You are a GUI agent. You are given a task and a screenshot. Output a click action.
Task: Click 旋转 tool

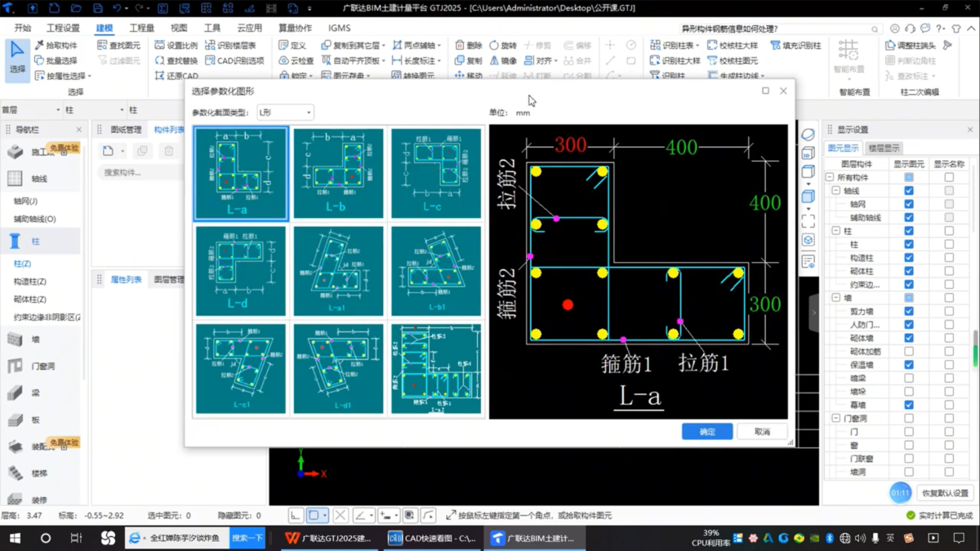click(x=503, y=46)
